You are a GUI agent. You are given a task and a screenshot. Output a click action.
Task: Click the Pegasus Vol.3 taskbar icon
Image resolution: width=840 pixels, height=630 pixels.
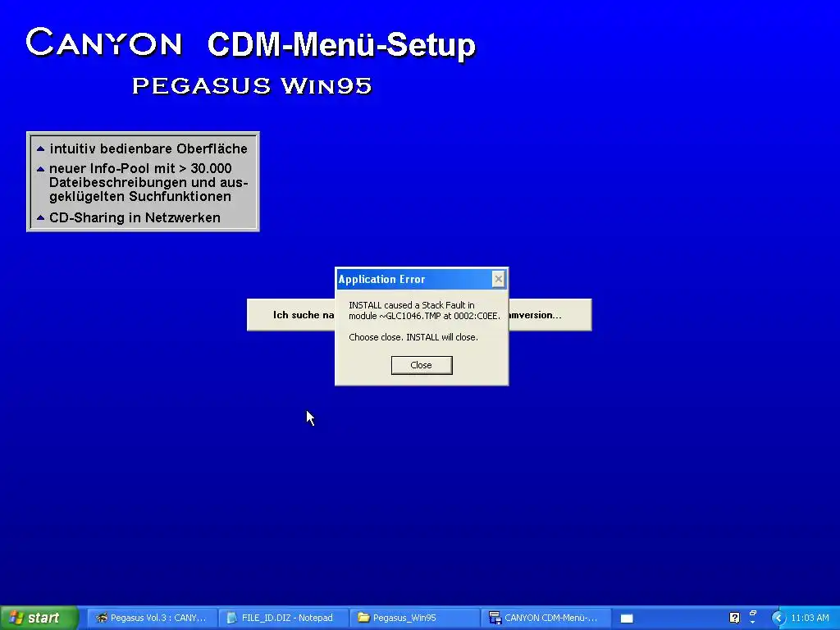[101, 618]
